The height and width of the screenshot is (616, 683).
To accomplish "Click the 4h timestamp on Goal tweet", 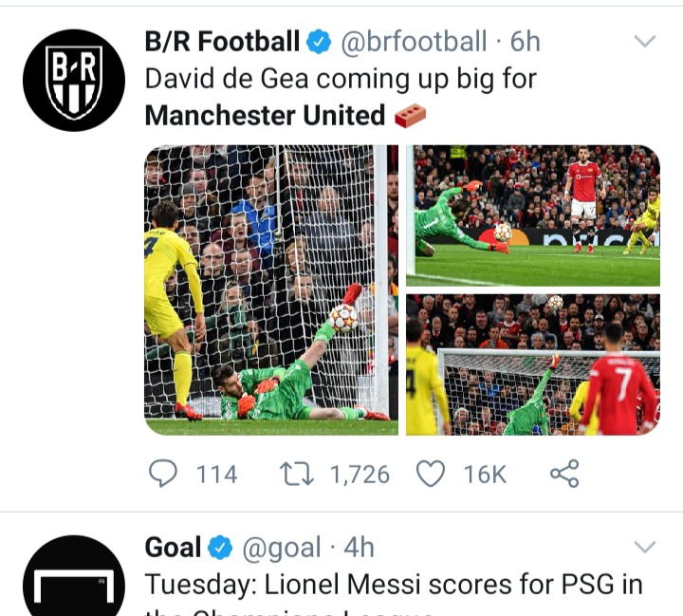I will (359, 548).
